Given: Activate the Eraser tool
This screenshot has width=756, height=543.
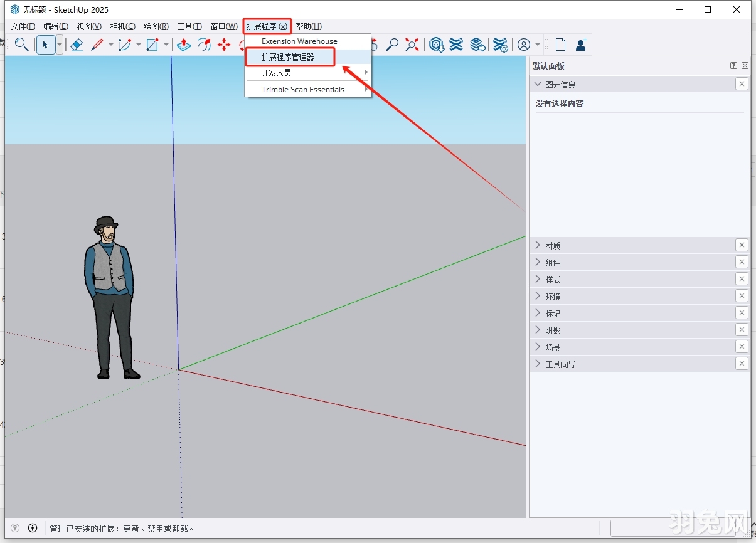Looking at the screenshot, I should coord(77,45).
